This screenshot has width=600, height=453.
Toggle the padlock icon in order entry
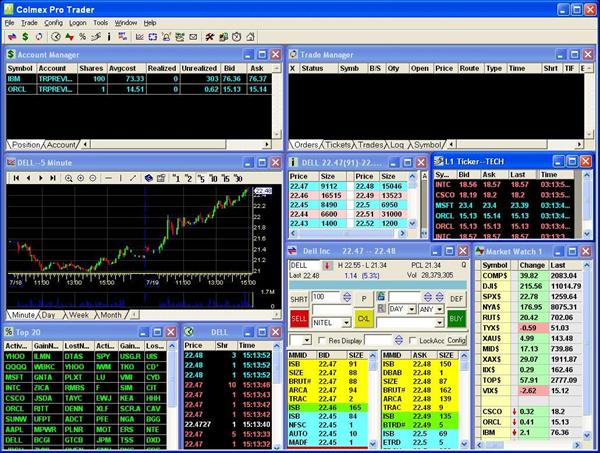(381, 296)
